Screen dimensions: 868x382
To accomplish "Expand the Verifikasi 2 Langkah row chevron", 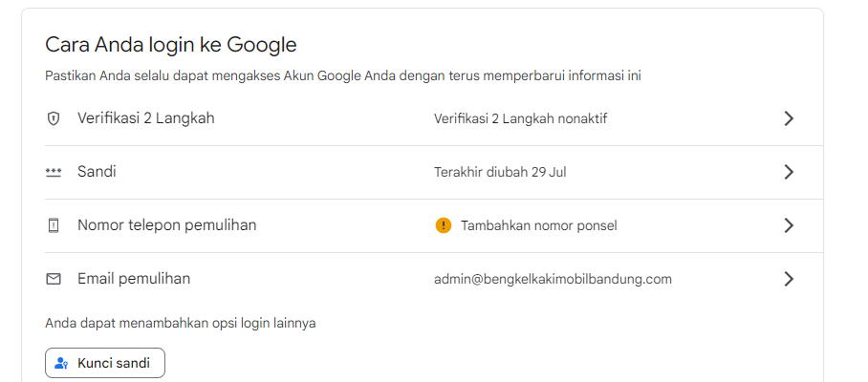I will [789, 118].
